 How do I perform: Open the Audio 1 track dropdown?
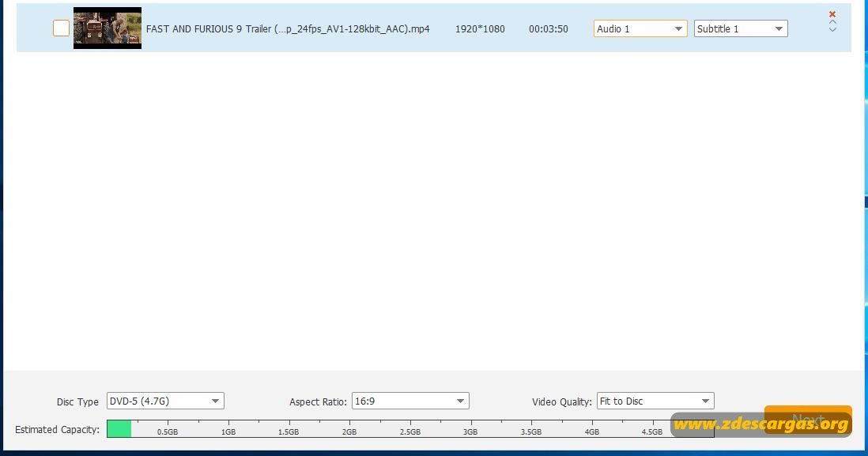tap(640, 28)
